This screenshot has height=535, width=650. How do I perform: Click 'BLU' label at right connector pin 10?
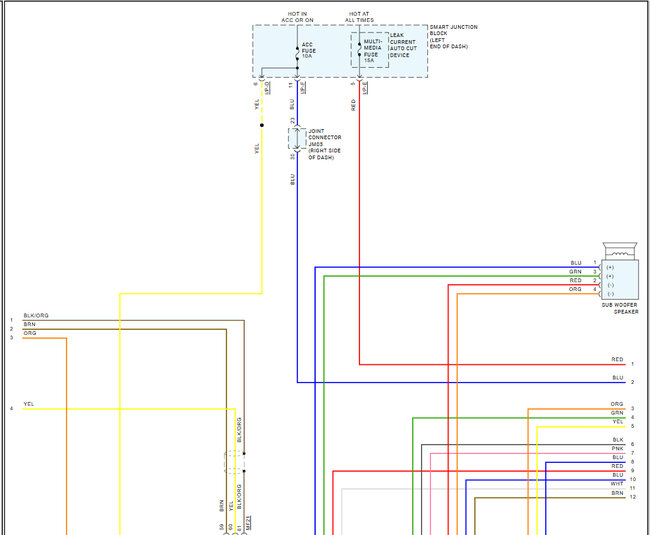coord(618,475)
